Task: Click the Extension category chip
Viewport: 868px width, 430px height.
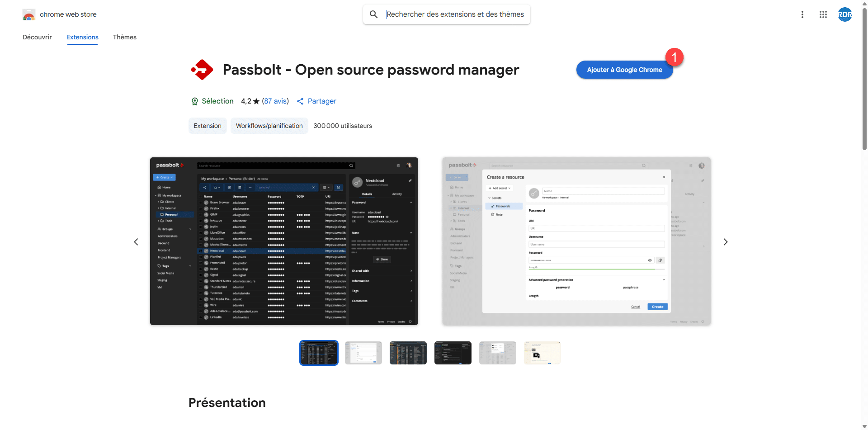Action: [208, 126]
